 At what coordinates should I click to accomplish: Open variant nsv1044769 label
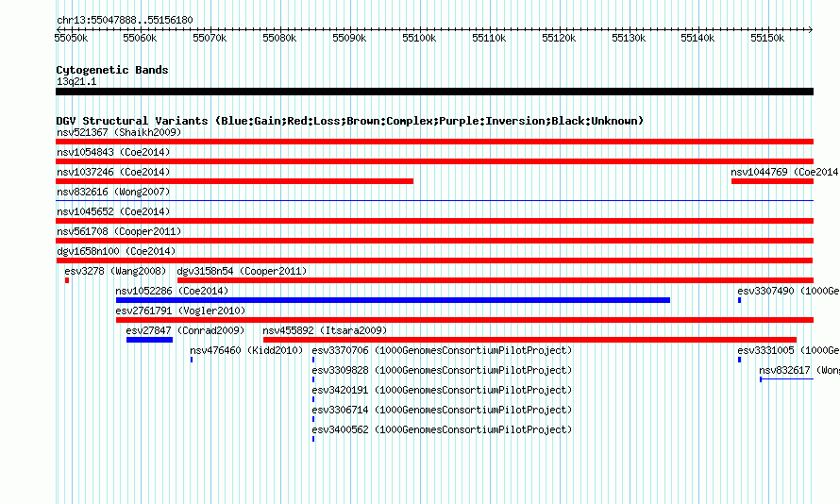(784, 172)
